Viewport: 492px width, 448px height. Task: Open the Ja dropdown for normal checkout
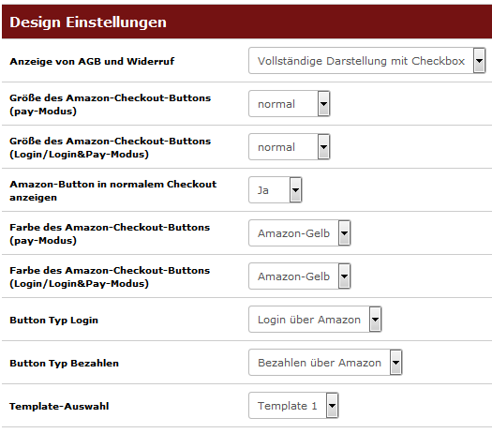(x=276, y=190)
